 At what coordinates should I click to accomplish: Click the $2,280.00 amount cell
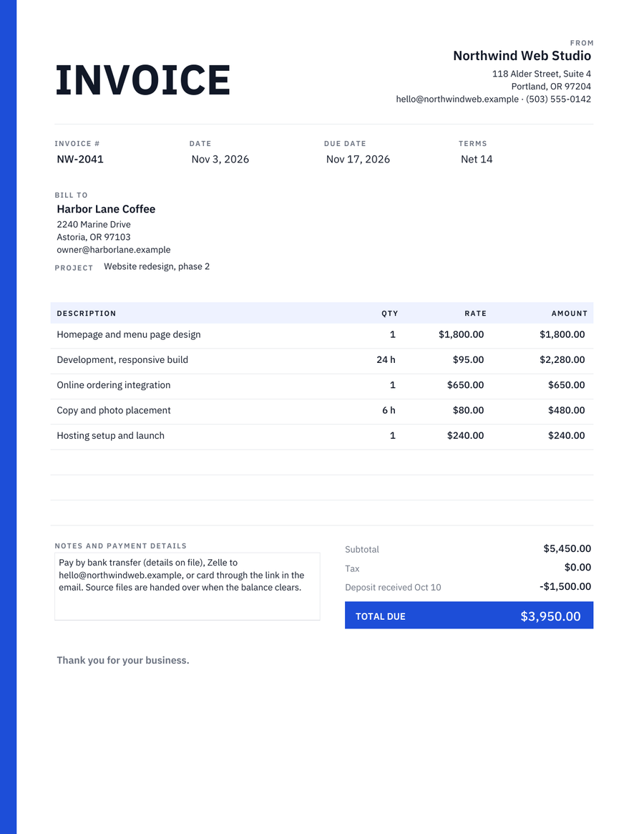pos(562,359)
